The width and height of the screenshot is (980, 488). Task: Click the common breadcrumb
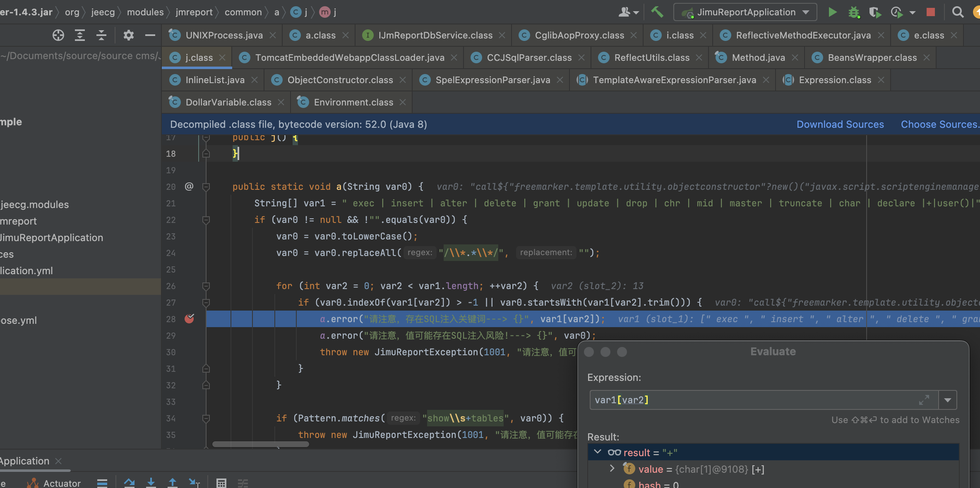[x=243, y=12]
